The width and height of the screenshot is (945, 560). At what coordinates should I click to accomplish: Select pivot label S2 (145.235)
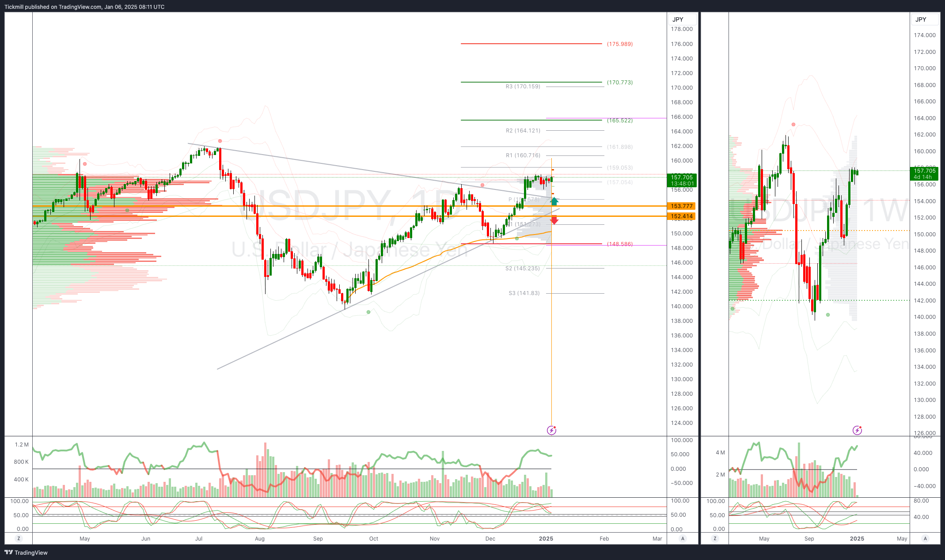[523, 269]
